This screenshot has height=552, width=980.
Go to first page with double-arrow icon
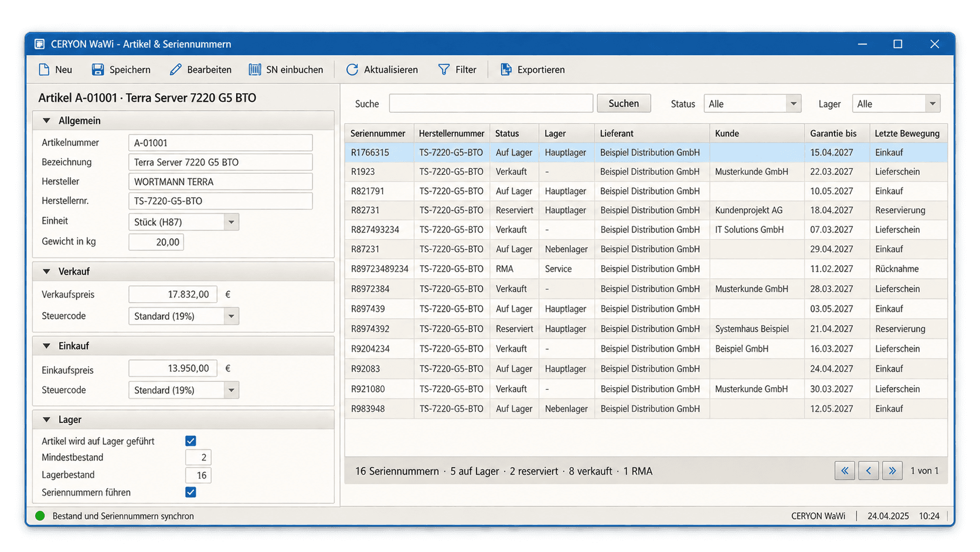point(845,470)
